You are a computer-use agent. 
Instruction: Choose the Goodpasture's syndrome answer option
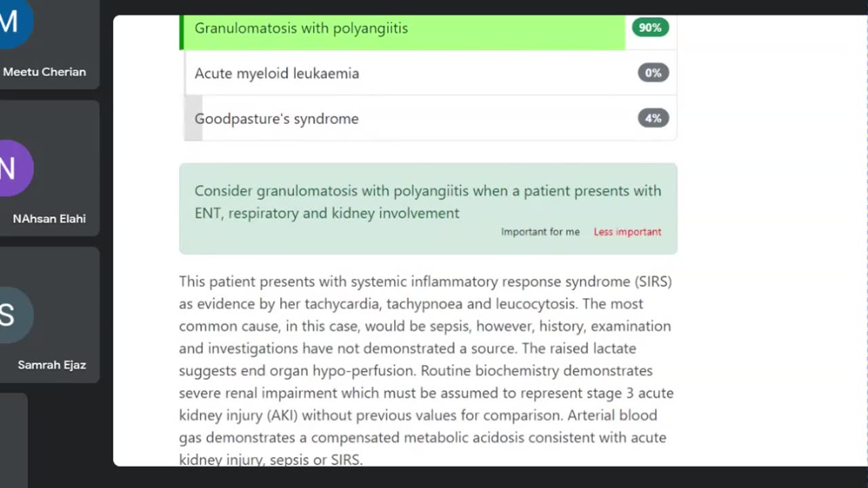pyautogui.click(x=277, y=119)
